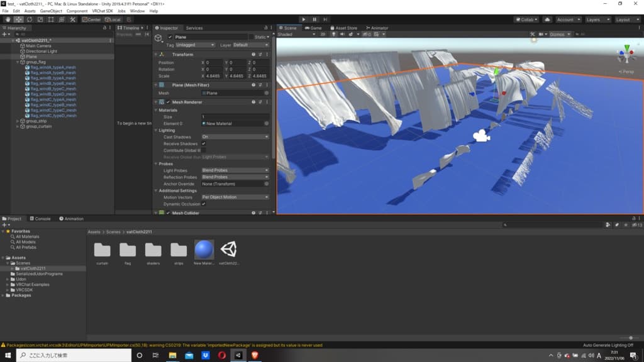Image resolution: width=644 pixels, height=362 pixels.
Task: Toggle scene lighting with the lightbulb icon
Action: [333, 35]
